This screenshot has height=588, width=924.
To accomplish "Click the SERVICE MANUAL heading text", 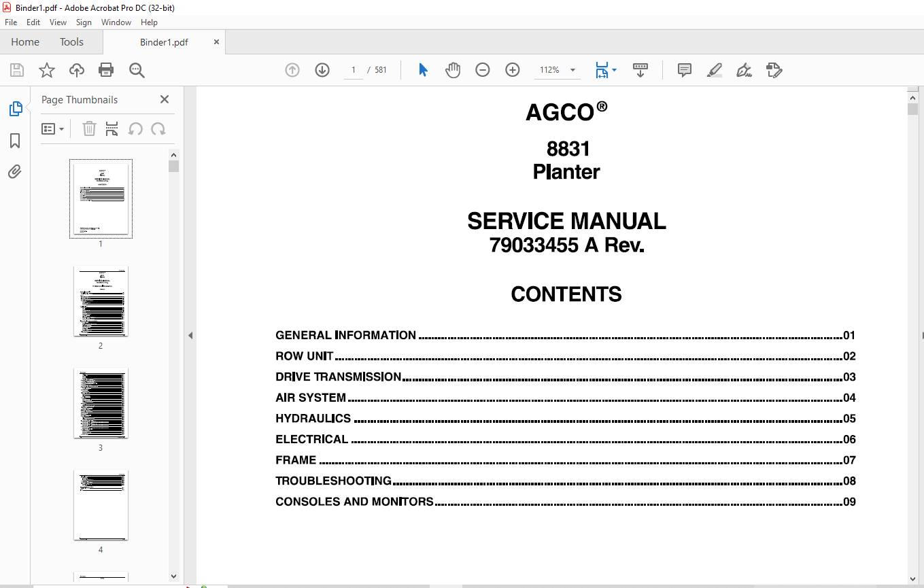I will 566,222.
